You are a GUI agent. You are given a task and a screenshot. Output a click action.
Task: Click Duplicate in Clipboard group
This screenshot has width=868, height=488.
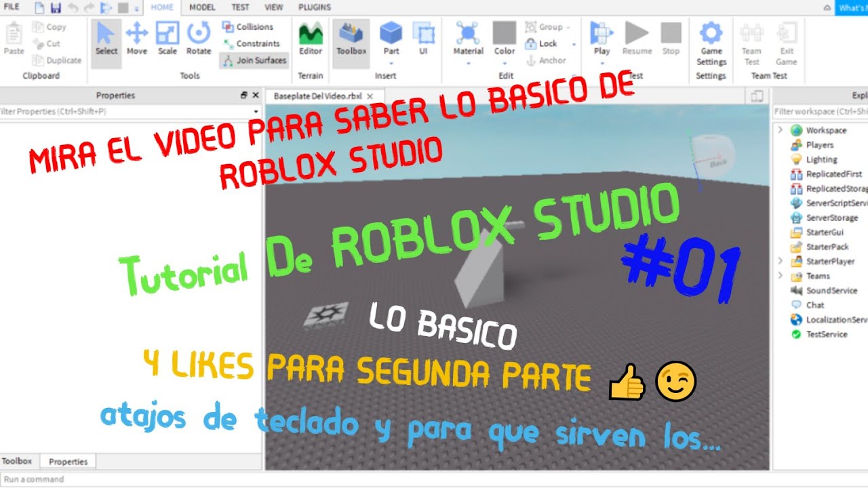[57, 60]
